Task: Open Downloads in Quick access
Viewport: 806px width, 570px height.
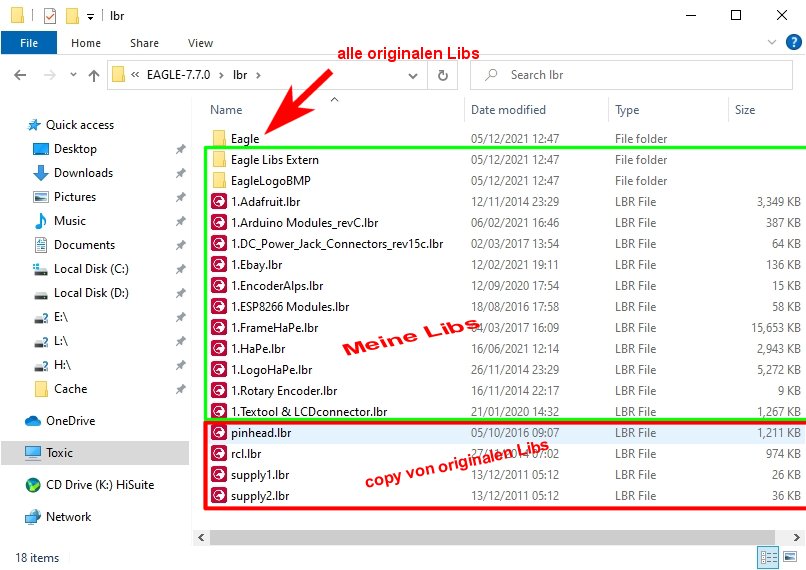Action: (83, 173)
